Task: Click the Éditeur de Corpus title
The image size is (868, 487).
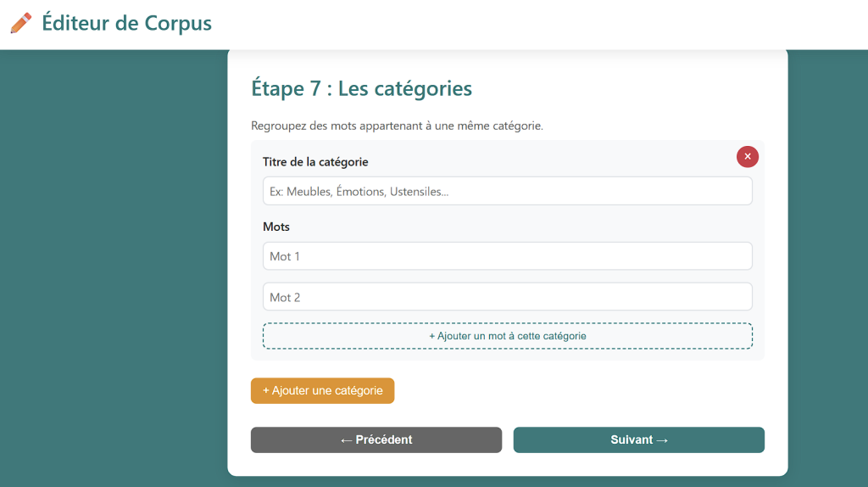Action: (x=126, y=23)
